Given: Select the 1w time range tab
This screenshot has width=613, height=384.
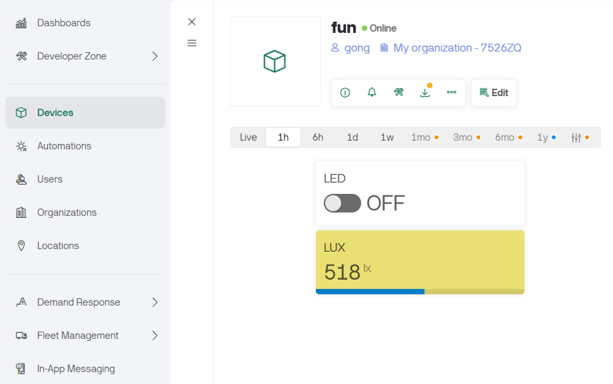Looking at the screenshot, I should (x=387, y=138).
